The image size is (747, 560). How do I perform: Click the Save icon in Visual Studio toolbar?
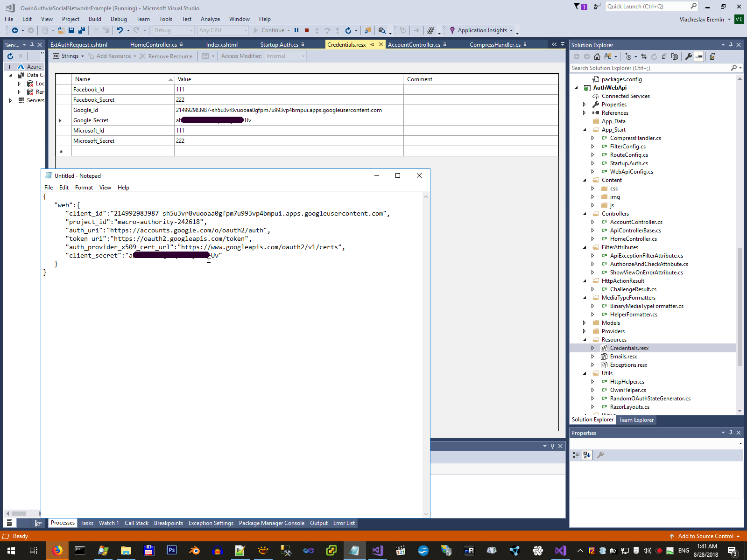tap(71, 30)
